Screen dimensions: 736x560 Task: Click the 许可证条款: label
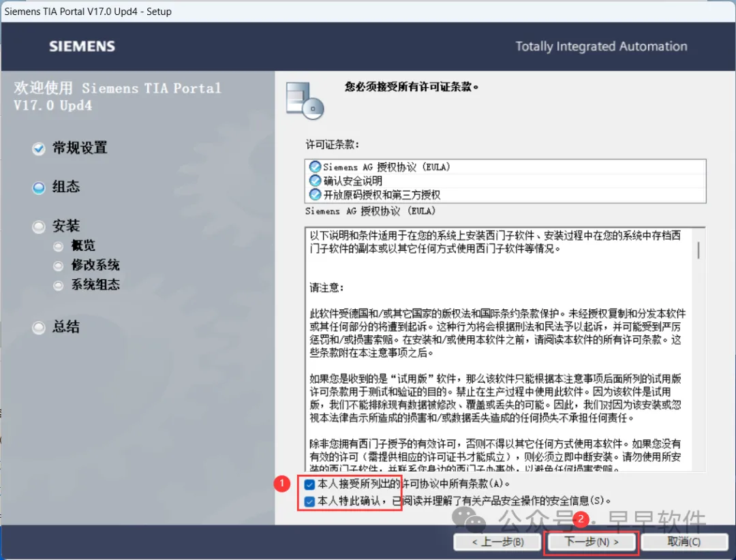pos(333,144)
